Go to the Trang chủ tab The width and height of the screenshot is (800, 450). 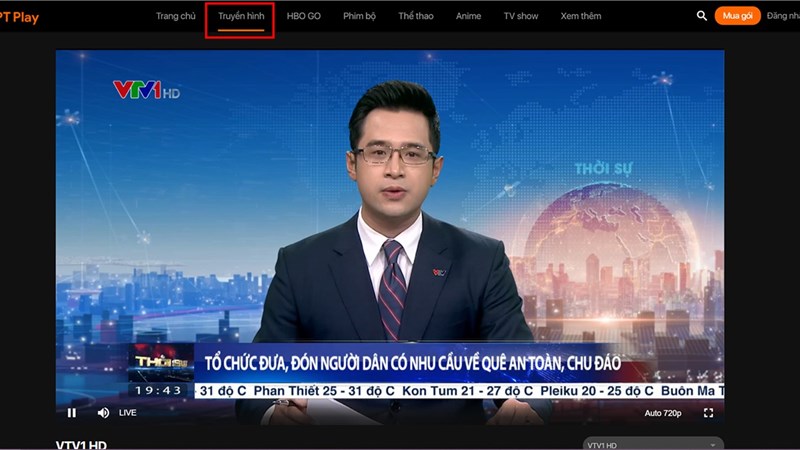tap(176, 16)
